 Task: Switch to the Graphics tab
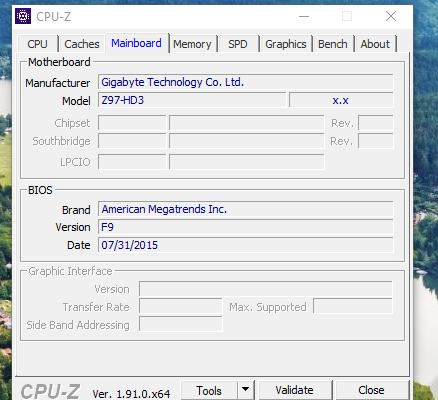click(286, 44)
